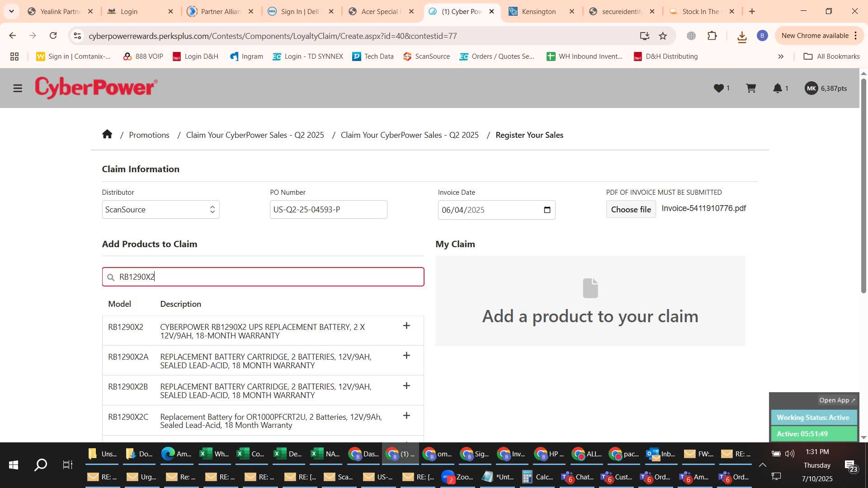Image resolution: width=868 pixels, height=488 pixels.
Task: Open 888 VOIP bookmark
Action: (143, 56)
